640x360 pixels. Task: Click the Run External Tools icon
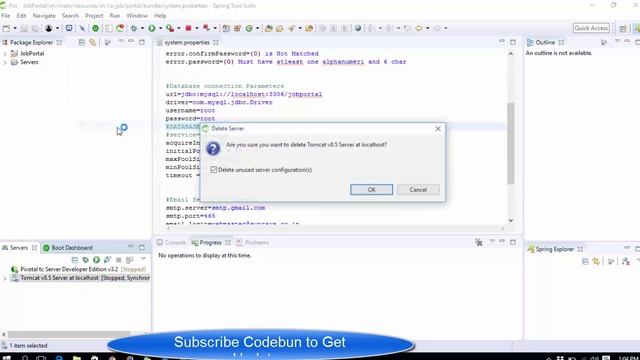tap(170, 28)
